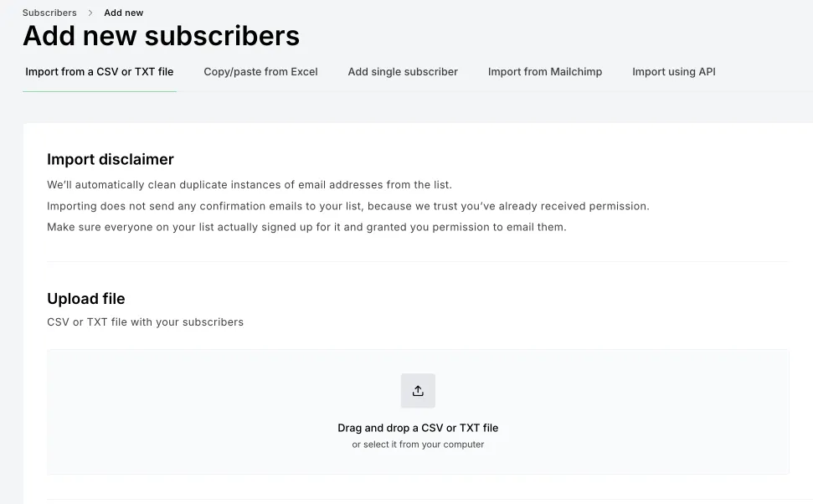Image resolution: width=813 pixels, height=504 pixels.
Task: Click the "Add new subscribers" page heading
Action: [x=161, y=36]
